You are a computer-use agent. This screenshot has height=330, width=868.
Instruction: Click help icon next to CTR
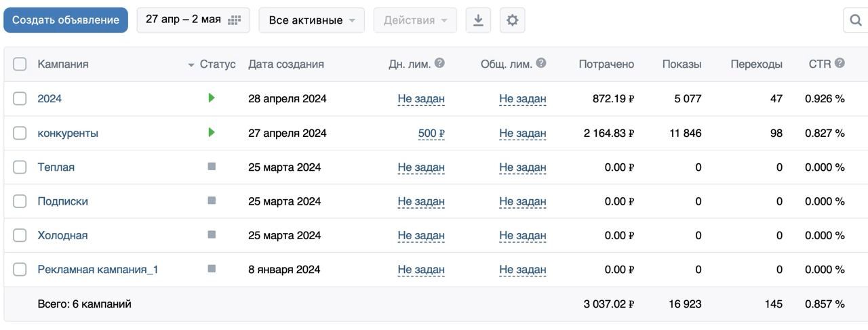840,63
